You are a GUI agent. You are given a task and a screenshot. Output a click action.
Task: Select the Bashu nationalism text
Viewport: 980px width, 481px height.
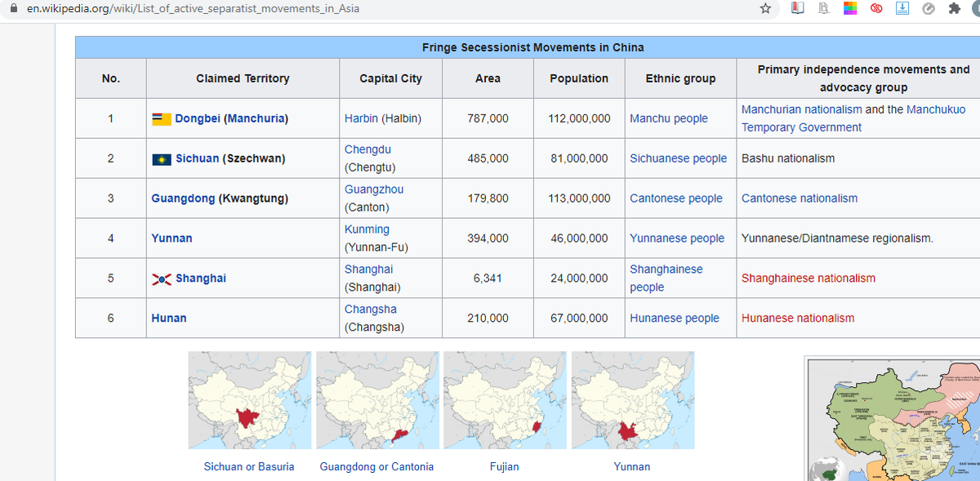pyautogui.click(x=788, y=158)
